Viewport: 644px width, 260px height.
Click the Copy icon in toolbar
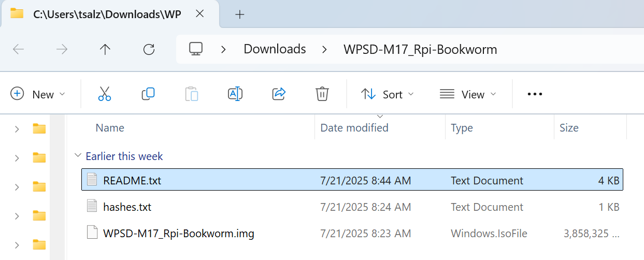tap(148, 94)
